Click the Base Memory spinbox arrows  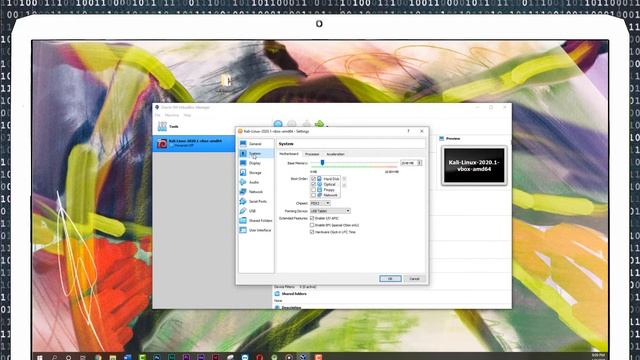pos(420,162)
